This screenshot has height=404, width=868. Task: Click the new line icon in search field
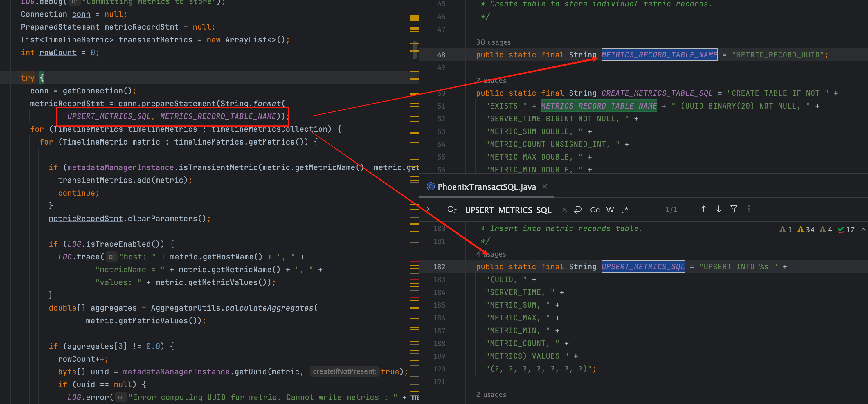578,210
